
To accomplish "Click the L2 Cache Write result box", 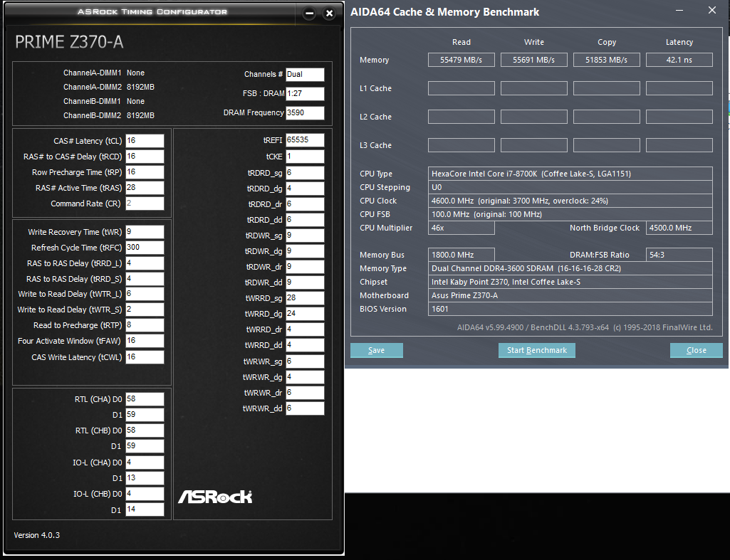I will coord(534,117).
